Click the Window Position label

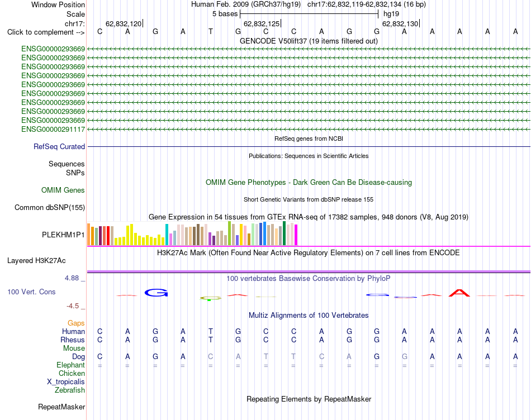58,4
